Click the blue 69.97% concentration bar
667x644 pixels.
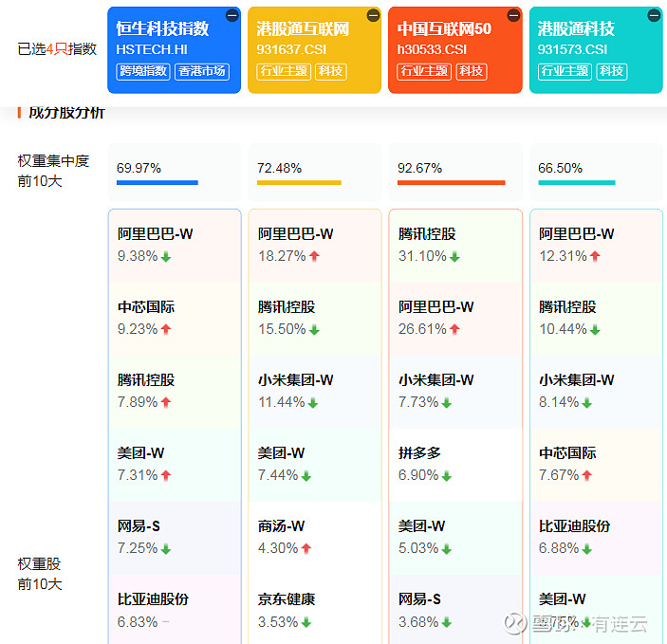pyautogui.click(x=157, y=182)
